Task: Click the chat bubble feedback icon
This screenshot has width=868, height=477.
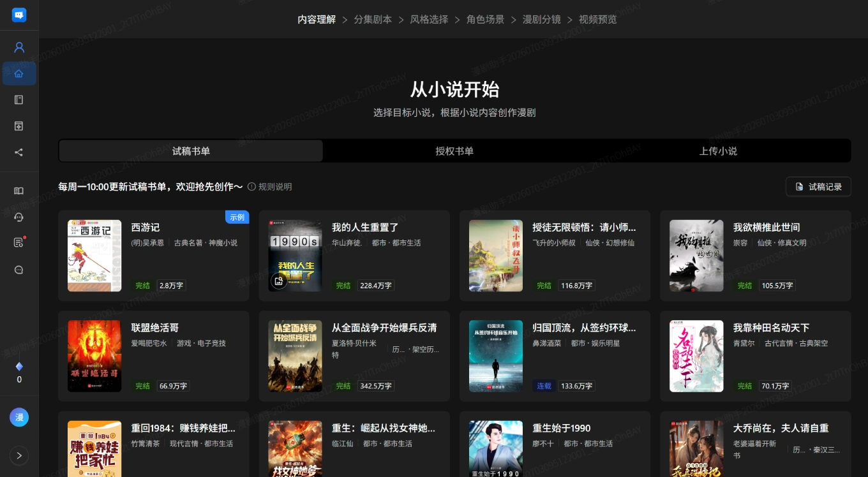Action: [19, 270]
